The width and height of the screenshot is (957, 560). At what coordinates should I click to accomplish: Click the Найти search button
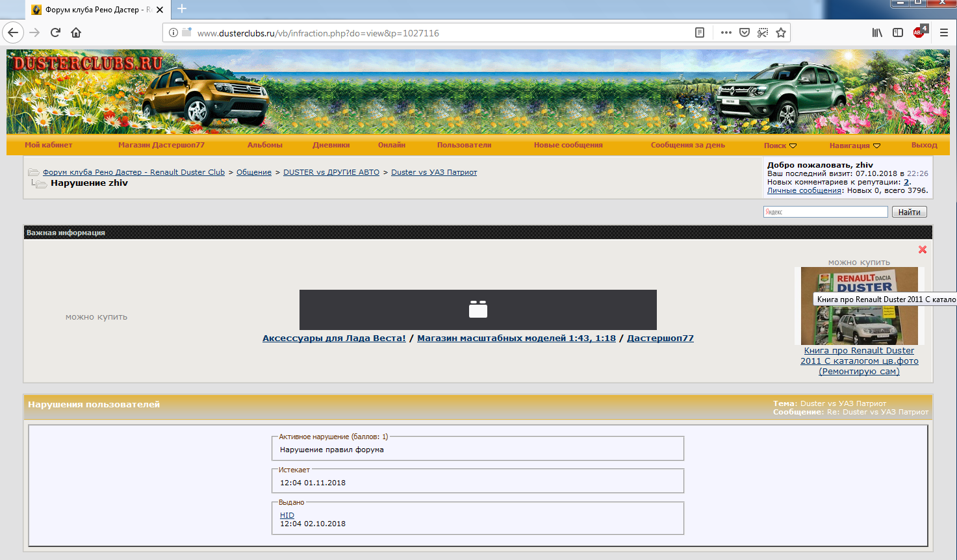point(909,212)
